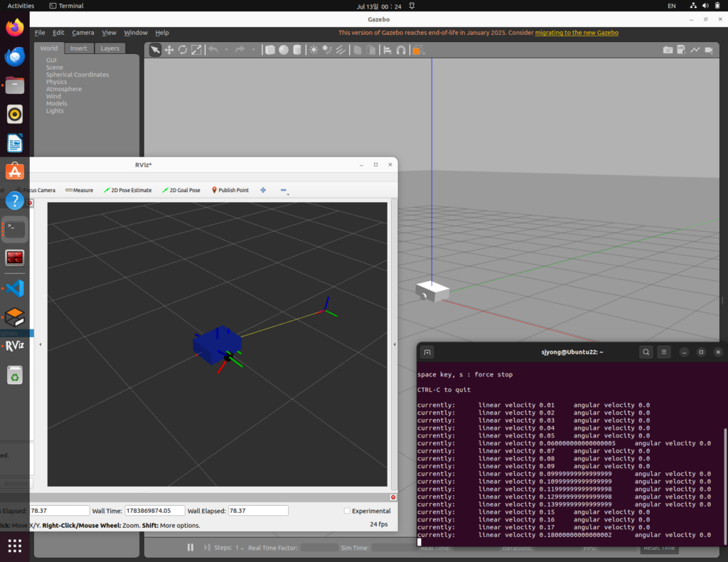Open a new tab in the terminal

click(427, 352)
